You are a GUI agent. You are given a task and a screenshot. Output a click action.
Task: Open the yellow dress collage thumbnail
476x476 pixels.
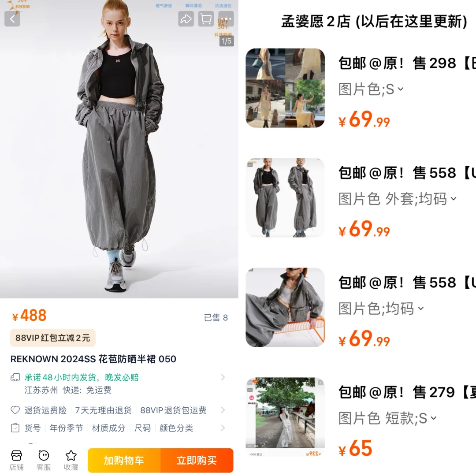285,88
